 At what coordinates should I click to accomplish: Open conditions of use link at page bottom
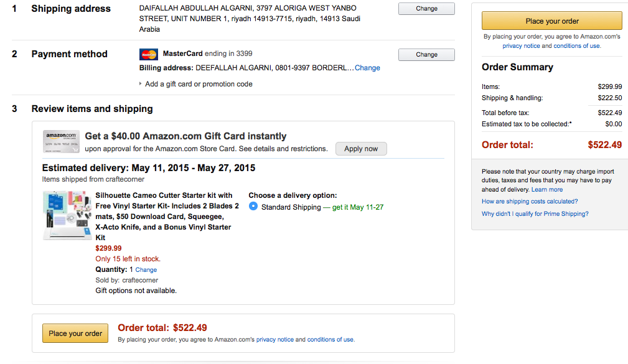(330, 340)
